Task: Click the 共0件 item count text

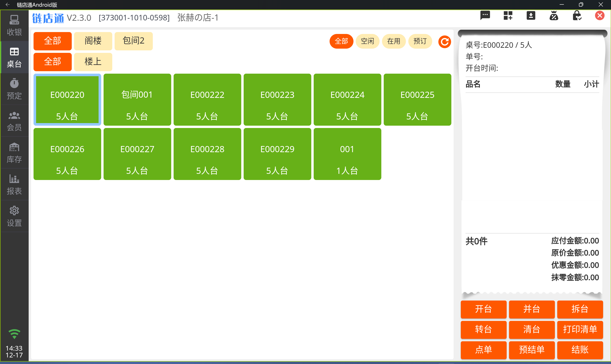Action: pyautogui.click(x=476, y=241)
